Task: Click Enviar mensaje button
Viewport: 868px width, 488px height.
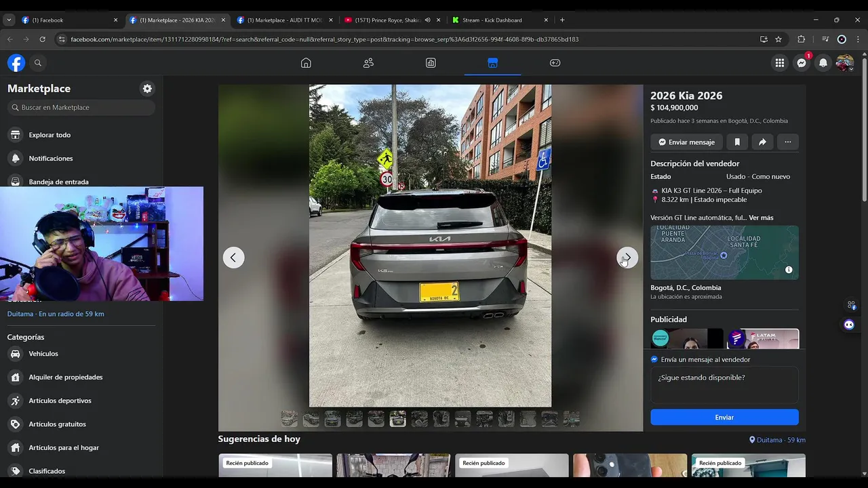Action: 687,142
